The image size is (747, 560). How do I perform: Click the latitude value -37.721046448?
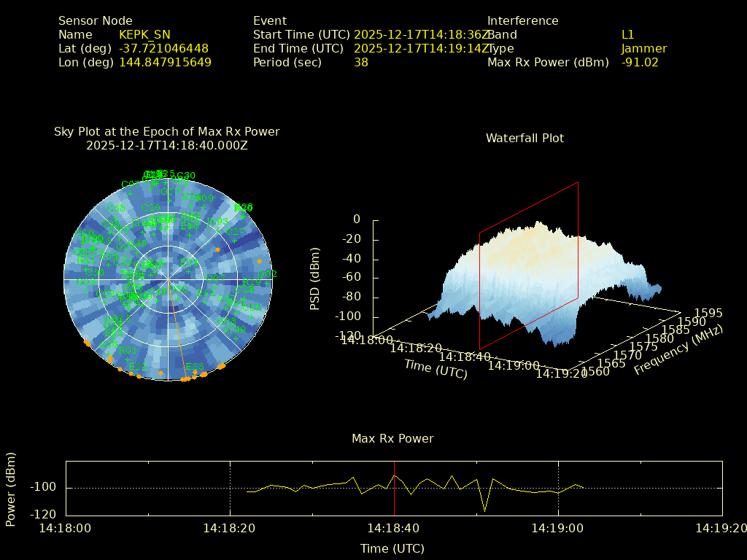coord(163,48)
